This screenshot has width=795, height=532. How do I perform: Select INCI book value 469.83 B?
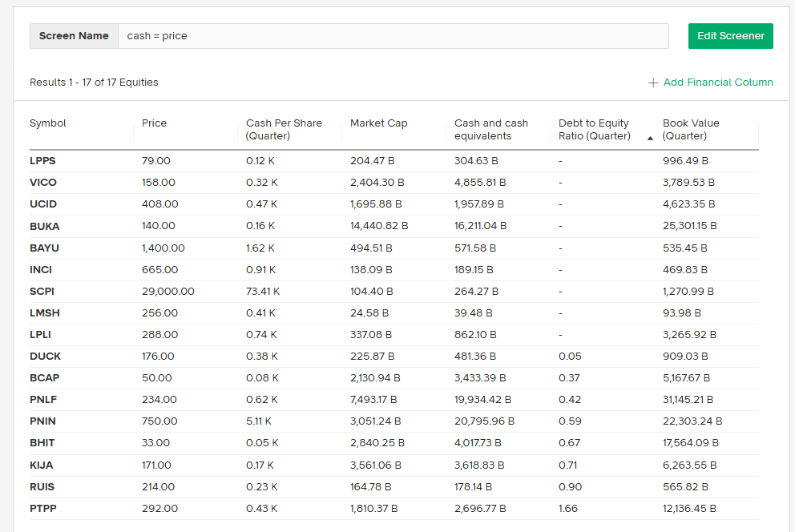(x=685, y=270)
